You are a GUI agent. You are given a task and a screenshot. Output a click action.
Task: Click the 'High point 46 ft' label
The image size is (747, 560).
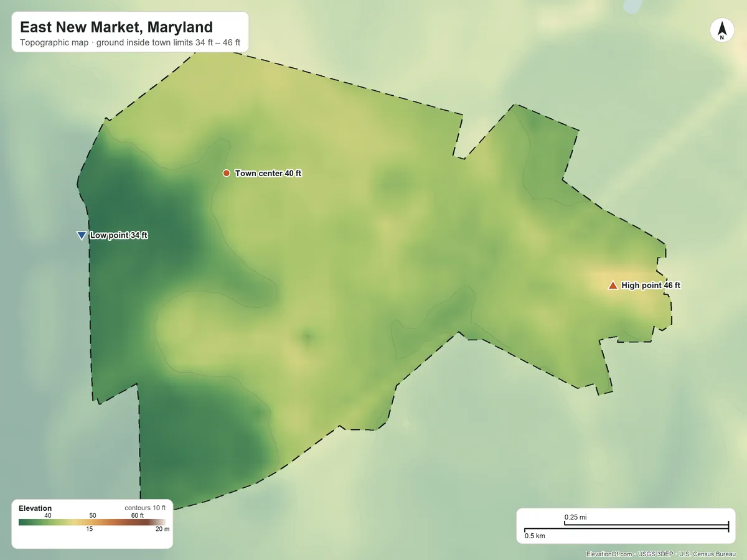[651, 286]
